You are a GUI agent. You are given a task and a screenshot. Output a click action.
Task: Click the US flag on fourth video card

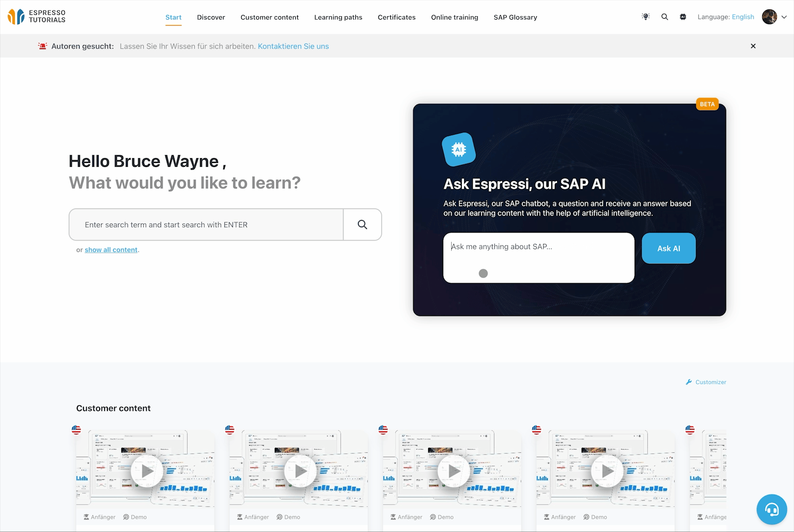click(x=537, y=429)
